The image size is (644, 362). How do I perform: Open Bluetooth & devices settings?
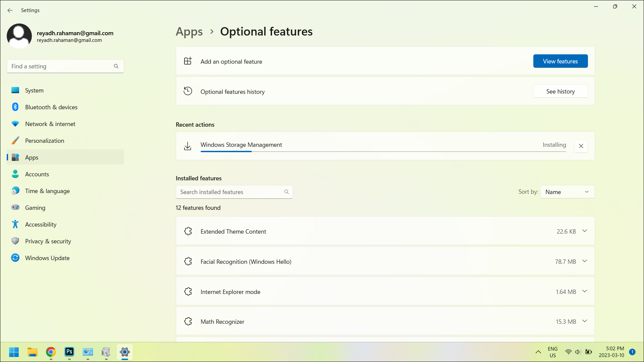pyautogui.click(x=51, y=107)
